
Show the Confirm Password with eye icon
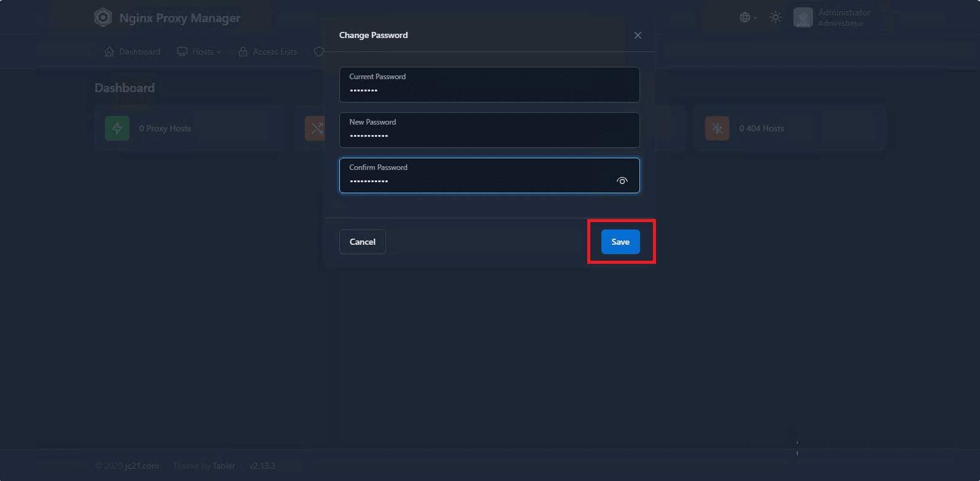[622, 181]
